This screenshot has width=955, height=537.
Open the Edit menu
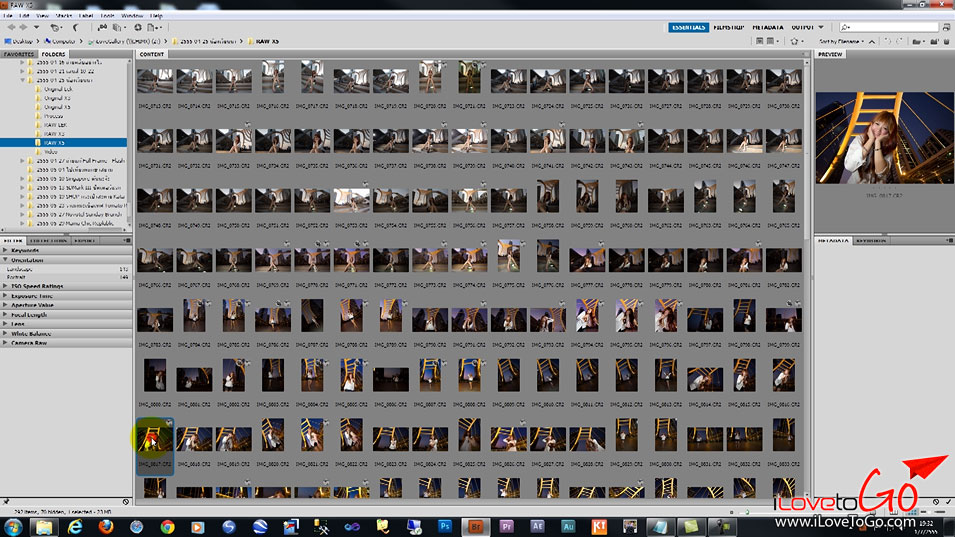tap(24, 15)
